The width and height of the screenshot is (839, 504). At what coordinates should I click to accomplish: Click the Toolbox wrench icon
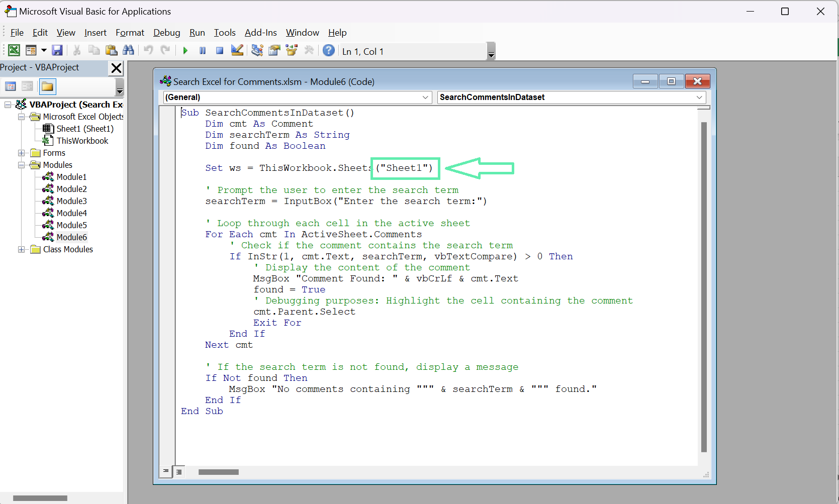click(309, 50)
